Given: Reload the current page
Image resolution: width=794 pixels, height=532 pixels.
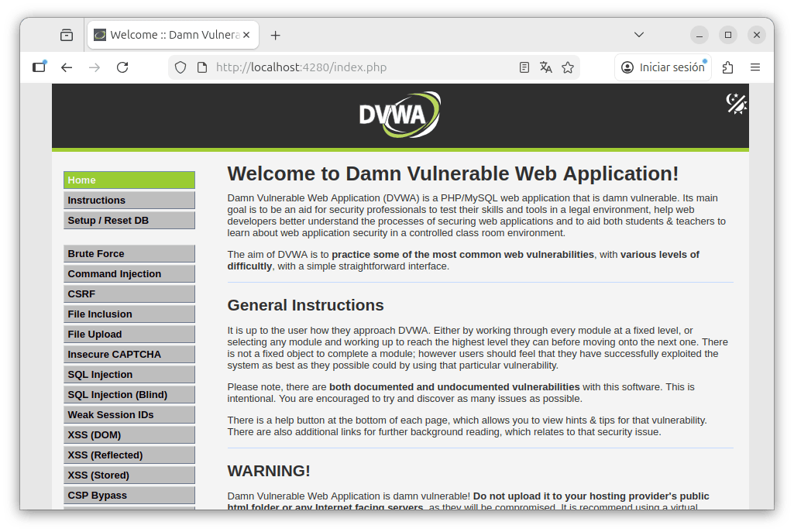Looking at the screenshot, I should coord(122,67).
